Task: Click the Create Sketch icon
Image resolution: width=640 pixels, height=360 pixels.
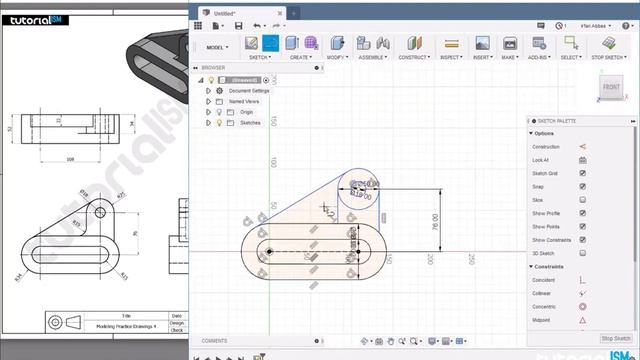Action: [x=251, y=43]
